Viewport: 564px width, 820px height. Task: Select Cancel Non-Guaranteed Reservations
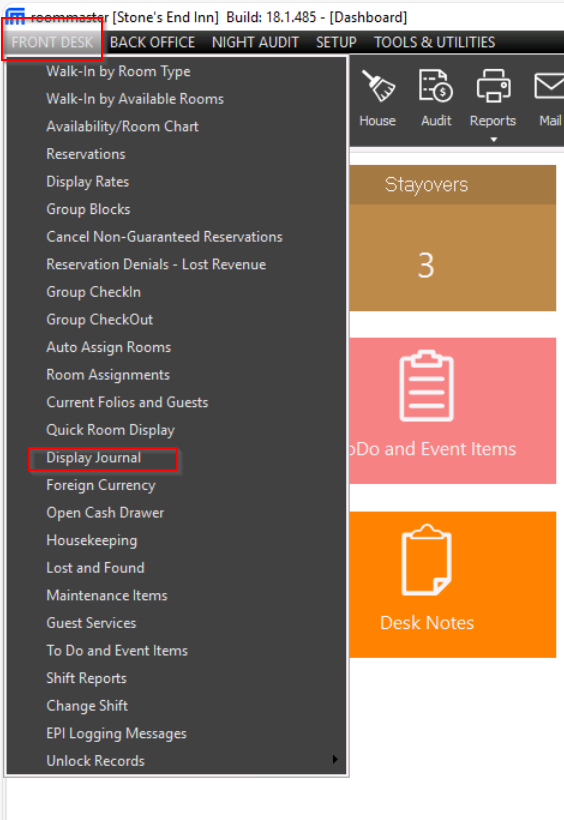point(164,237)
